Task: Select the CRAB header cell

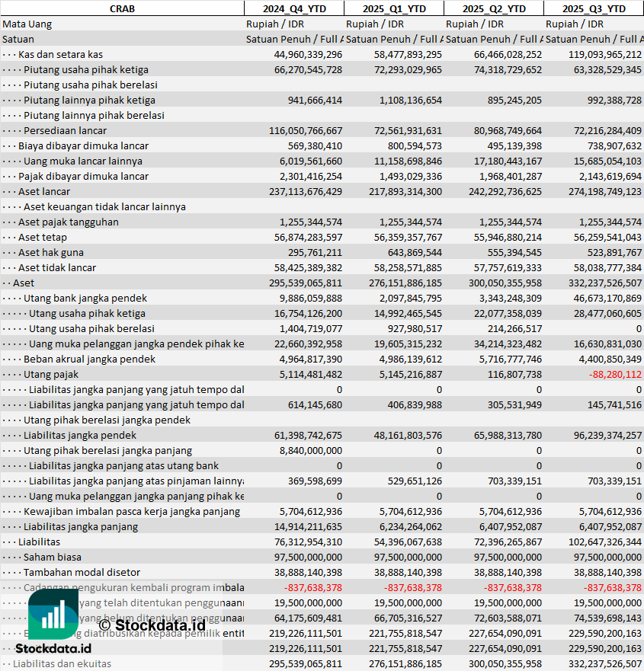Action: coord(124,8)
